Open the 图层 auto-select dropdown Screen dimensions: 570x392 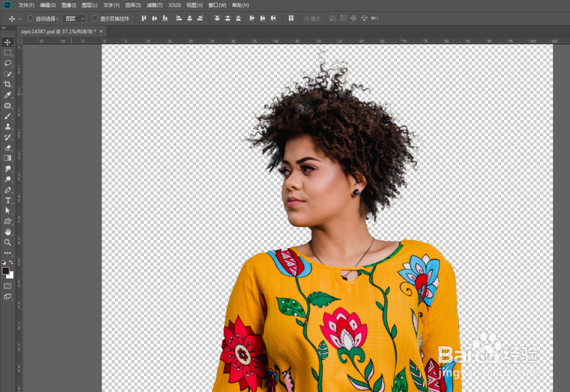pos(74,19)
